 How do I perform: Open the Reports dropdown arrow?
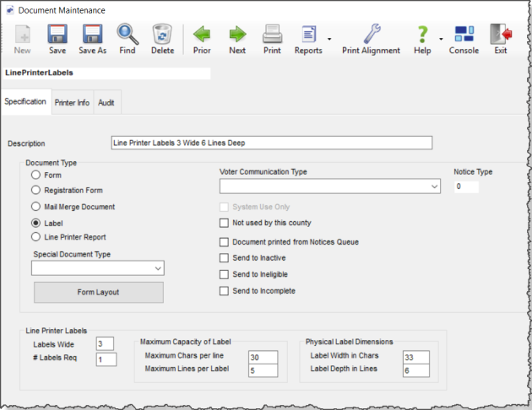coord(328,39)
